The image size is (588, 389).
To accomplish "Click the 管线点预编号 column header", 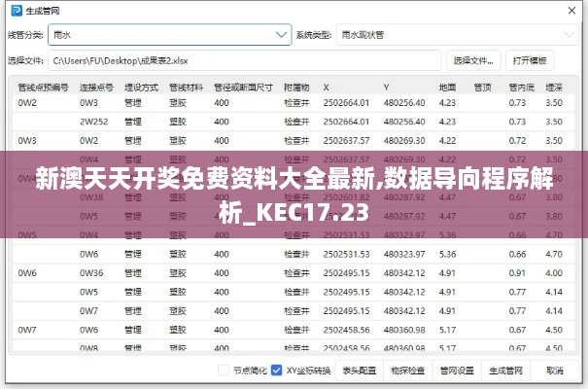I will (43, 87).
